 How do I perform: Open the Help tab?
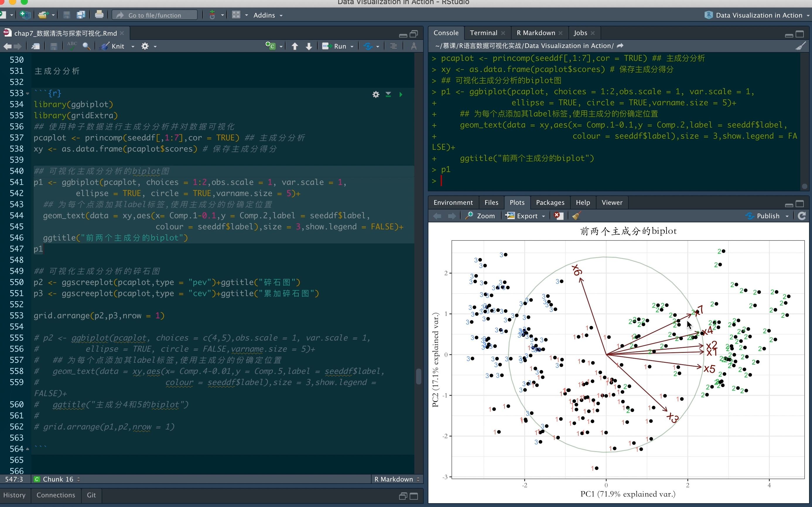tap(583, 202)
